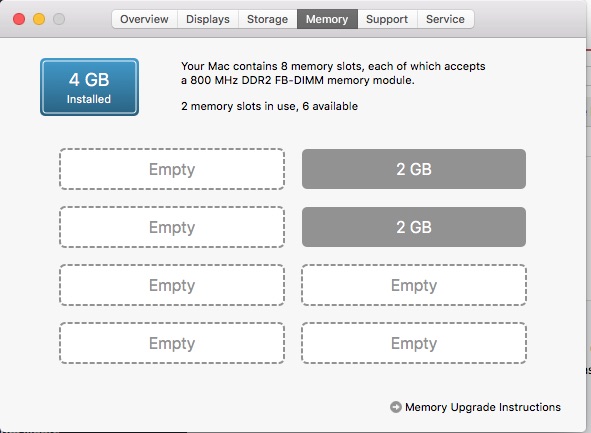Click the gray disabled zoom window button
Viewport: 591px width, 433px height.
pos(59,19)
